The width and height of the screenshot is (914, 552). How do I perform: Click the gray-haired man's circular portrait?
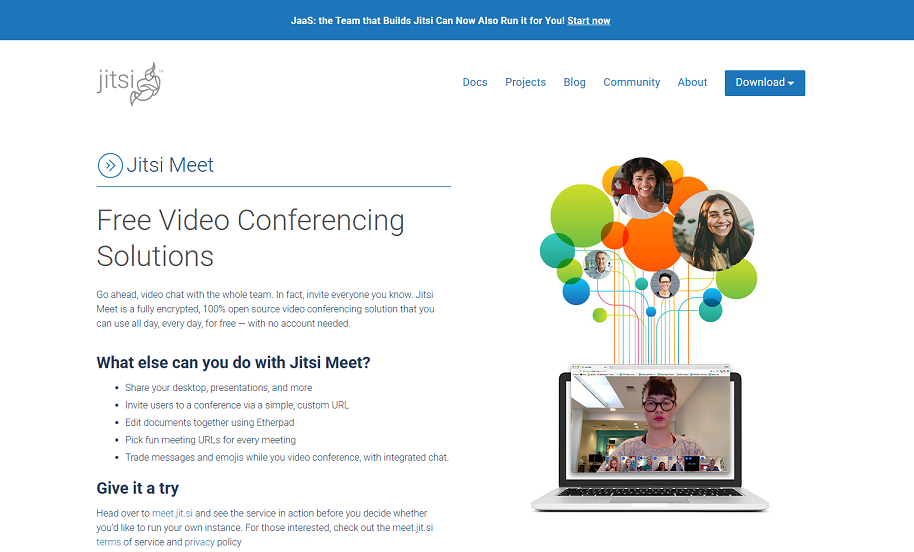coord(598,264)
